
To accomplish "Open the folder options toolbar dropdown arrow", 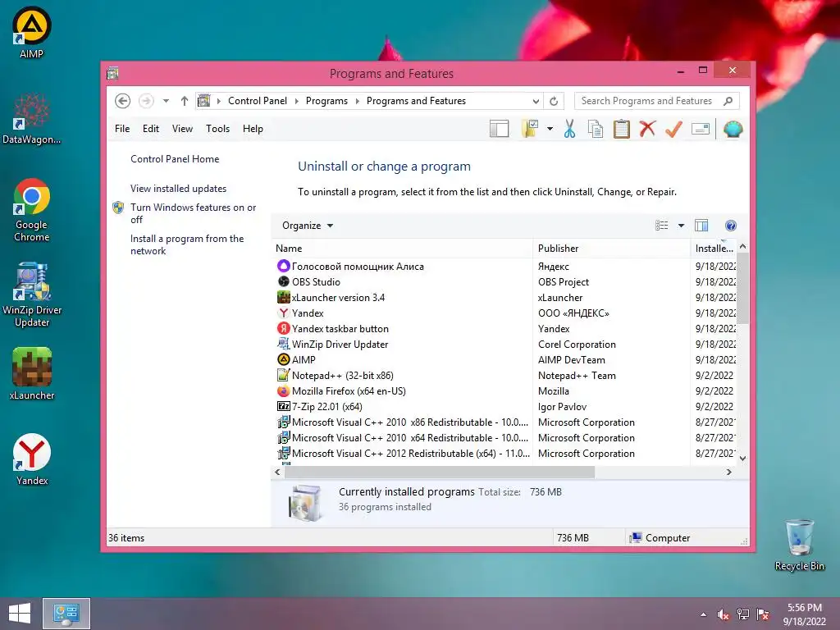I will click(x=550, y=129).
